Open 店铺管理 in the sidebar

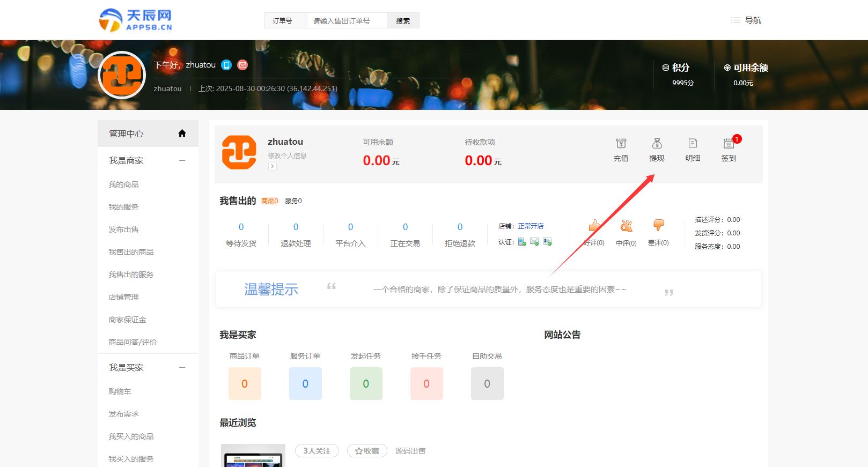coord(123,297)
